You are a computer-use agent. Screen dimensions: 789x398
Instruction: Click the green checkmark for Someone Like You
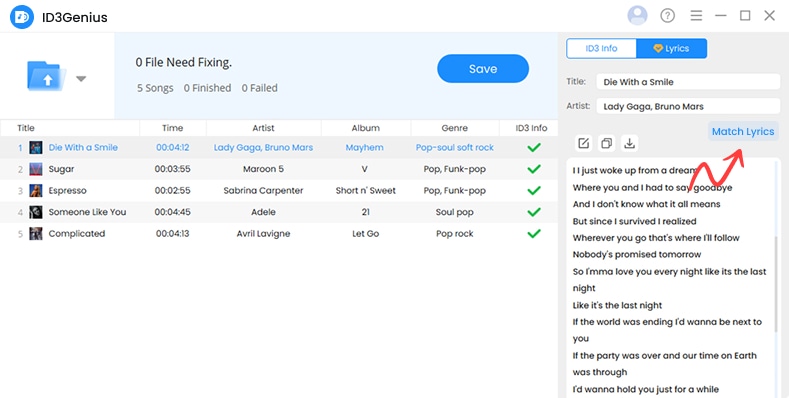[x=534, y=212]
